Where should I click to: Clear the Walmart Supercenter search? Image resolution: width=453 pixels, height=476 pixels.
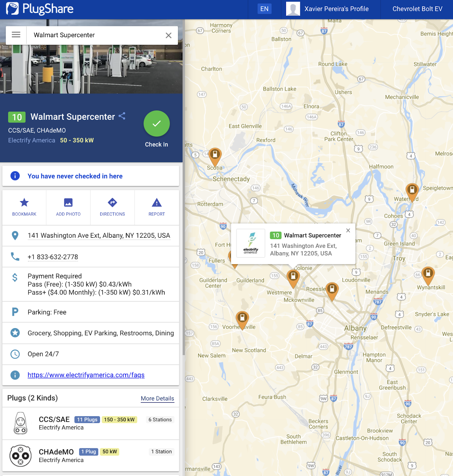click(x=168, y=35)
